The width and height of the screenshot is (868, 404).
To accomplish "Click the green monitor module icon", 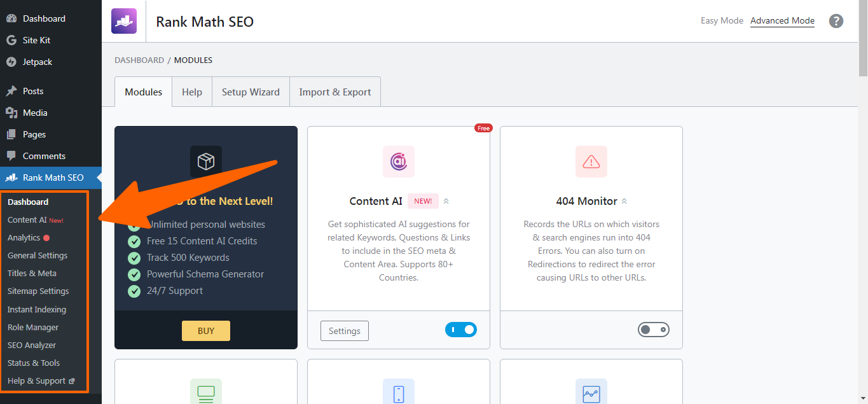I will [x=206, y=391].
